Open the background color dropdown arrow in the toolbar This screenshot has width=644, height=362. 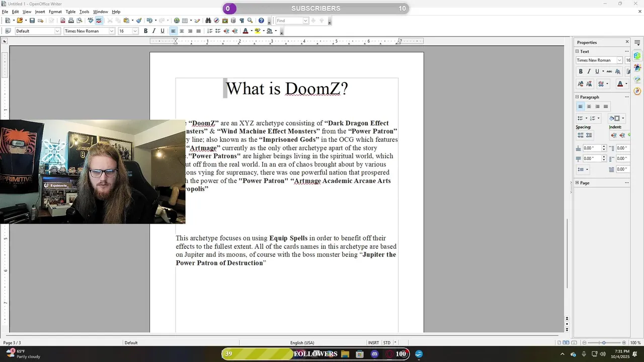[275, 31]
